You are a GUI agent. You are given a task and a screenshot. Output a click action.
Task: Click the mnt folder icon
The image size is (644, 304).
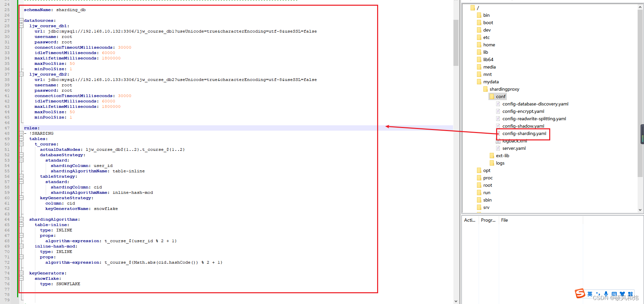pyautogui.click(x=479, y=74)
